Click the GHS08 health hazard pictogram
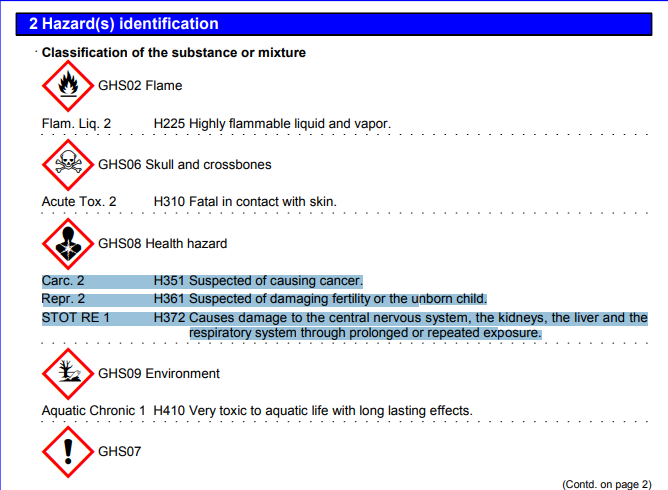Screen dimensions: 668x490 coord(68,243)
